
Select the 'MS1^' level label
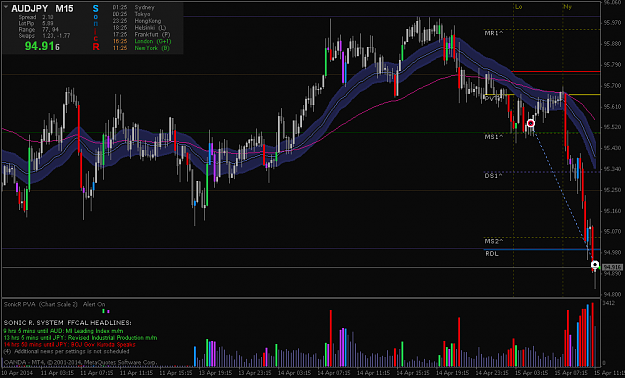[494, 137]
